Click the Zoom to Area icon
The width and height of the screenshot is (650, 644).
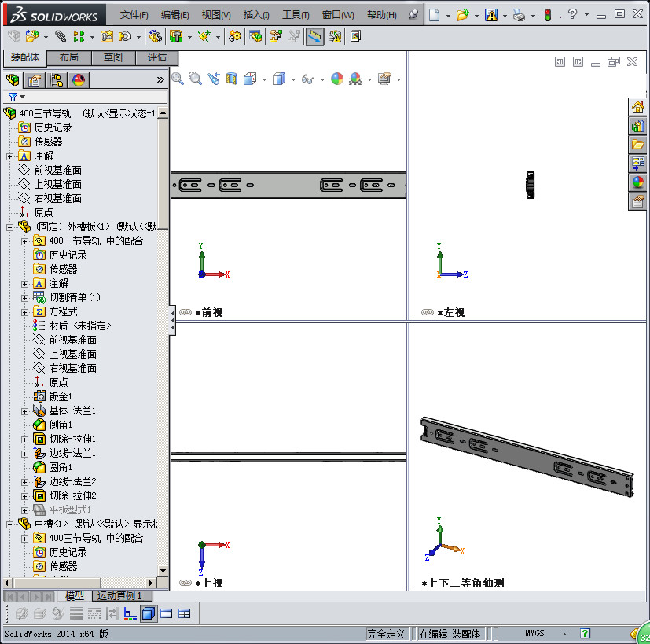point(195,79)
